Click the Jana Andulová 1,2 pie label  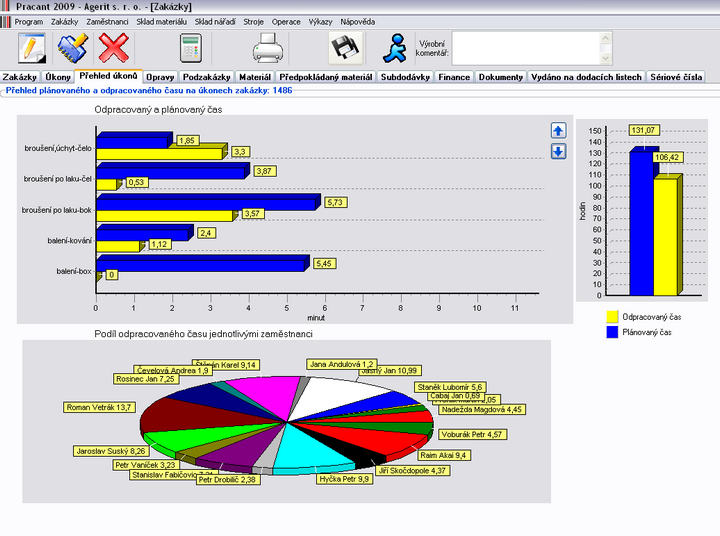tap(341, 364)
